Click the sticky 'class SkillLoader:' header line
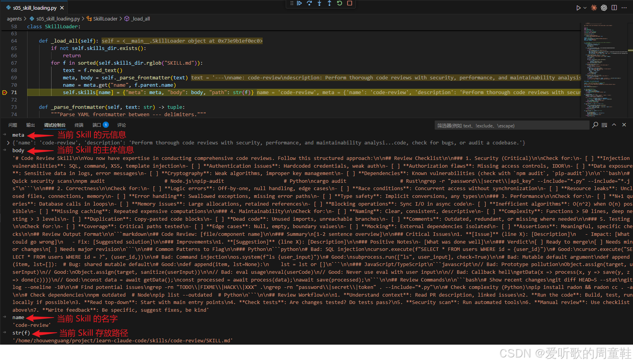Image resolution: width=633 pixels, height=364 pixels. (54, 27)
